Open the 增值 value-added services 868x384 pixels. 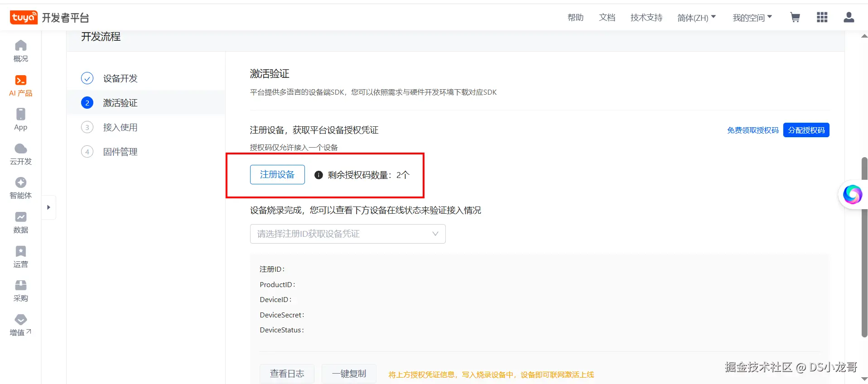[21, 325]
